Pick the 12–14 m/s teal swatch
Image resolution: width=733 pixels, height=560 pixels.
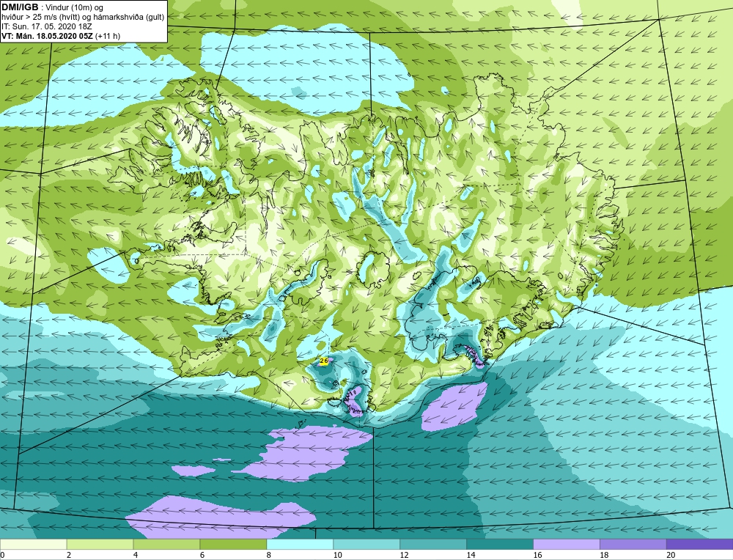tap(433, 545)
